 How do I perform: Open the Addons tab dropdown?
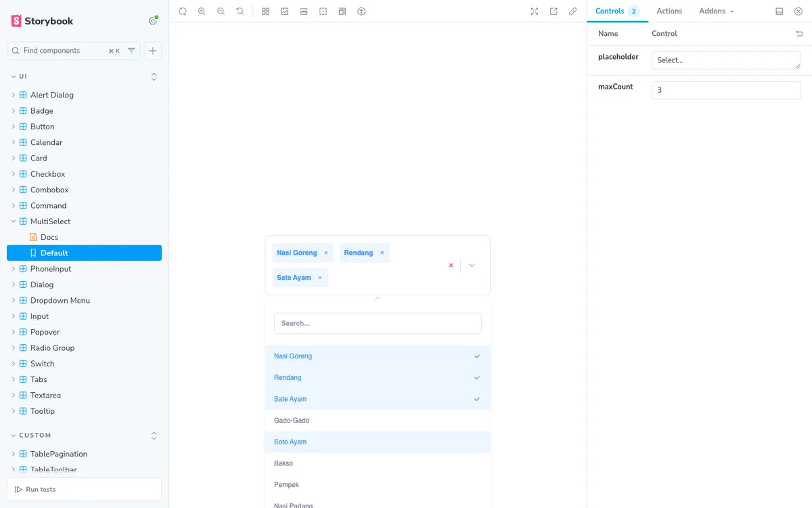(x=717, y=12)
